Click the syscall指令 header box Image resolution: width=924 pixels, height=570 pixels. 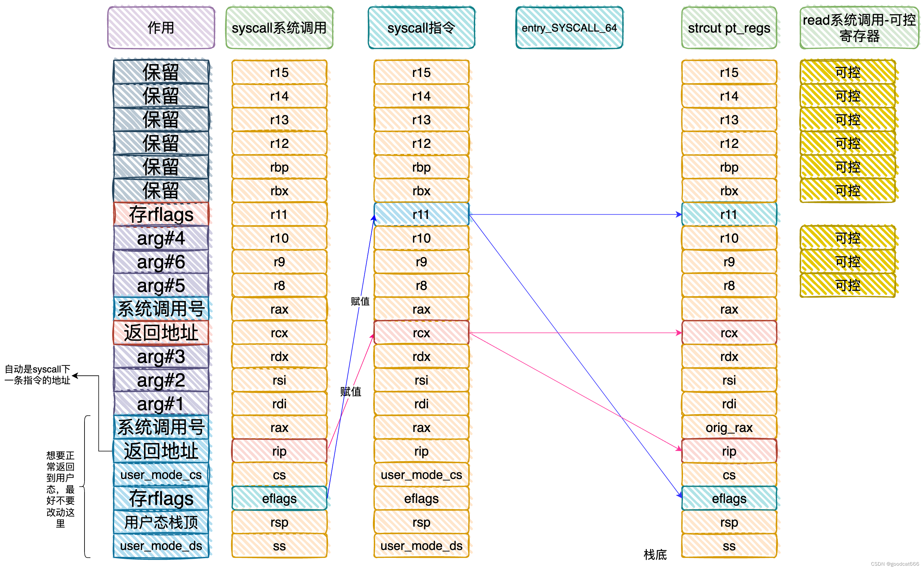click(x=422, y=28)
